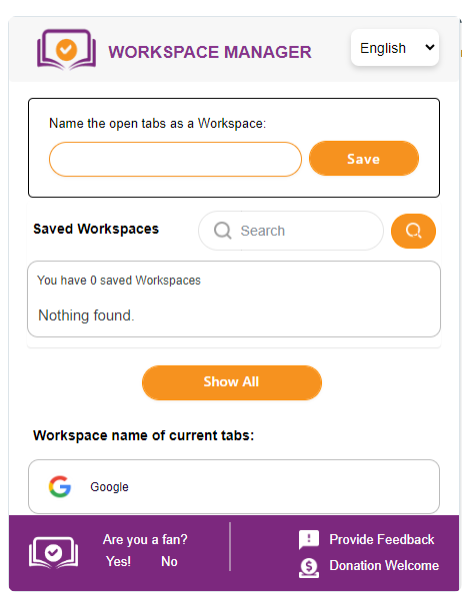Click the white book logo in footer
The height and width of the screenshot is (608, 470).
(x=54, y=553)
